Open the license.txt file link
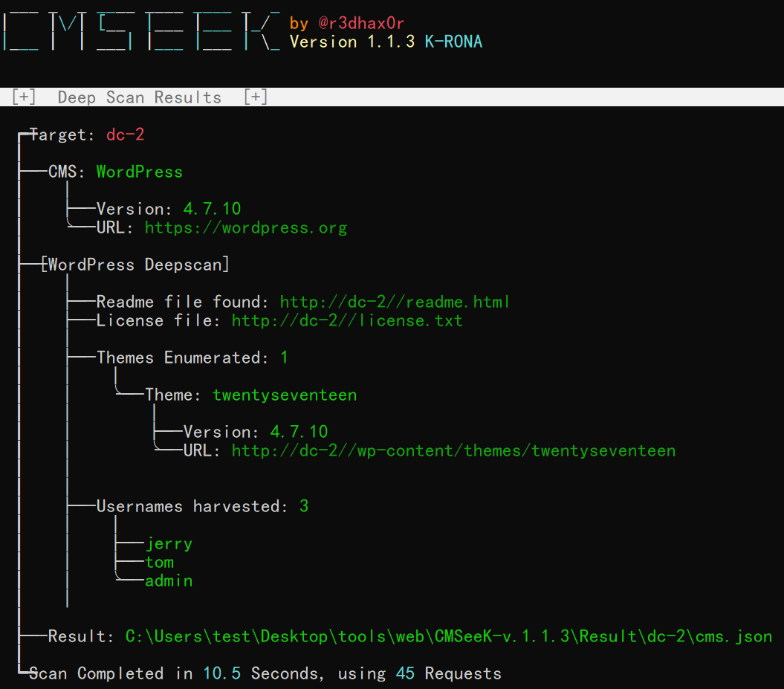 347,320
